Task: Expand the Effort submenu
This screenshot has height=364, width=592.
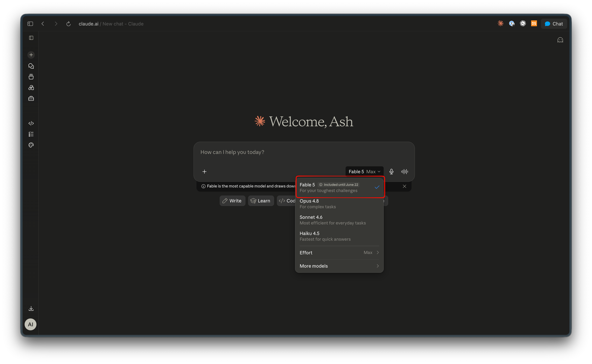Action: tap(339, 253)
